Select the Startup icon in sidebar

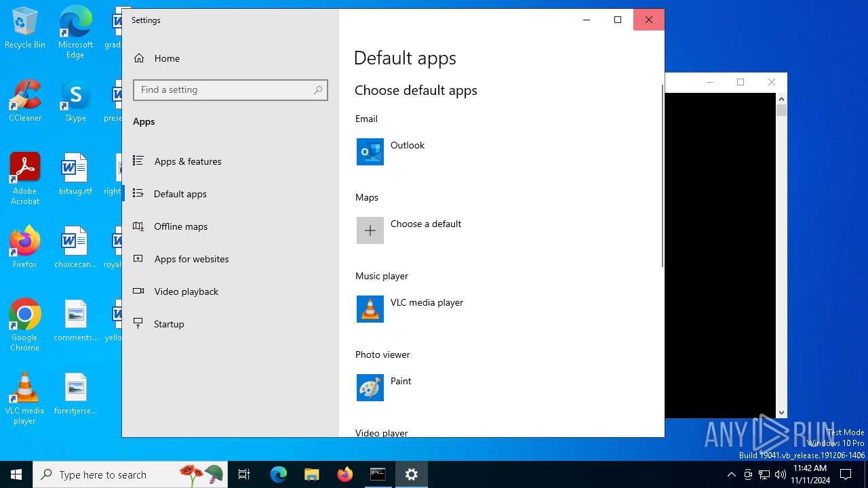pos(138,324)
